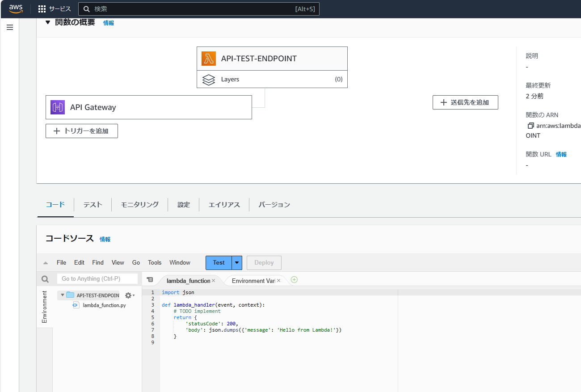Image resolution: width=581 pixels, height=392 pixels.
Task: Open the Tools menu
Action: (x=155, y=262)
